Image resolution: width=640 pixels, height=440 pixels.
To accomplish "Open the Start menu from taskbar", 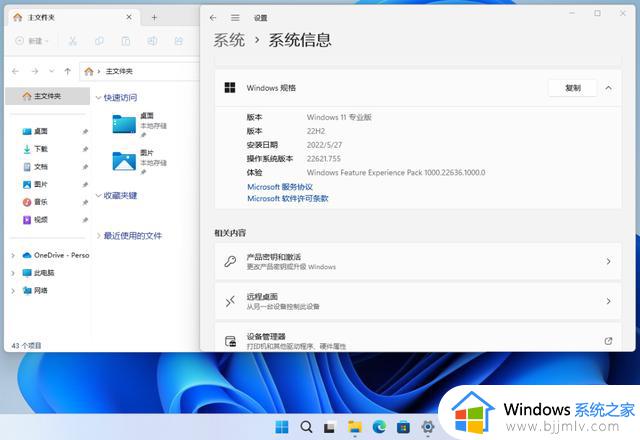I will (282, 427).
